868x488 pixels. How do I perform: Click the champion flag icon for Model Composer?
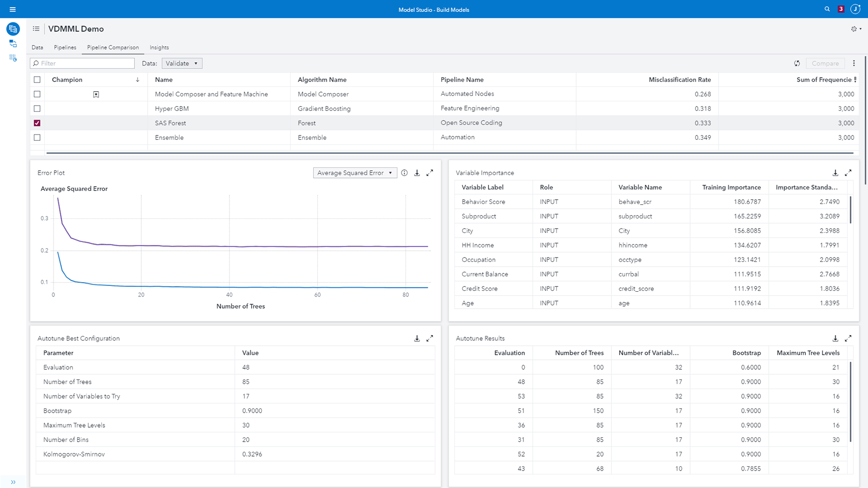click(96, 95)
